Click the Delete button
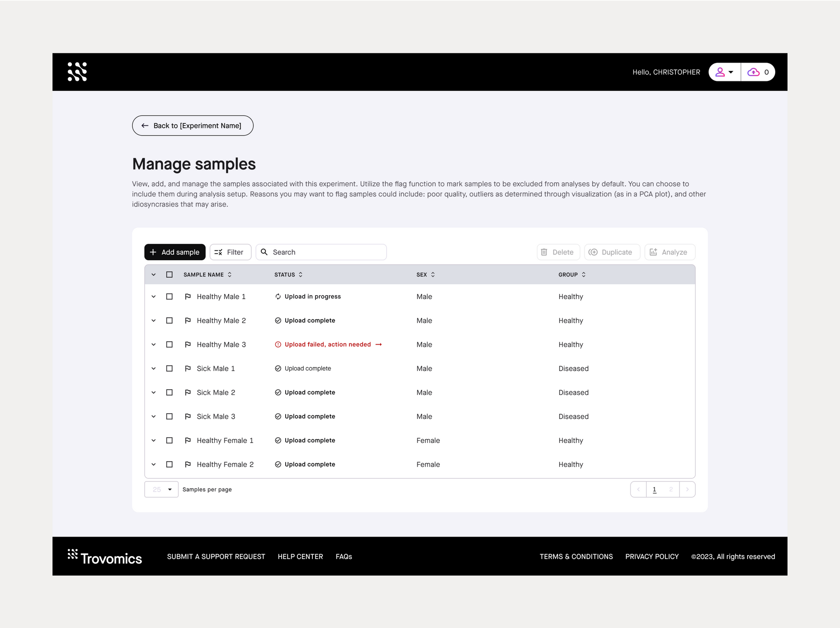Screen dimensions: 840x628 click(x=558, y=252)
